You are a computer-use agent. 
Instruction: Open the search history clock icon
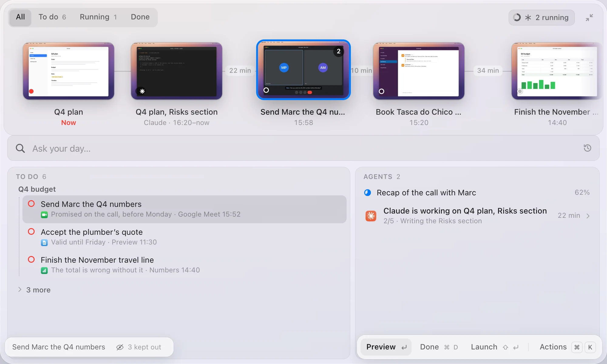[588, 148]
